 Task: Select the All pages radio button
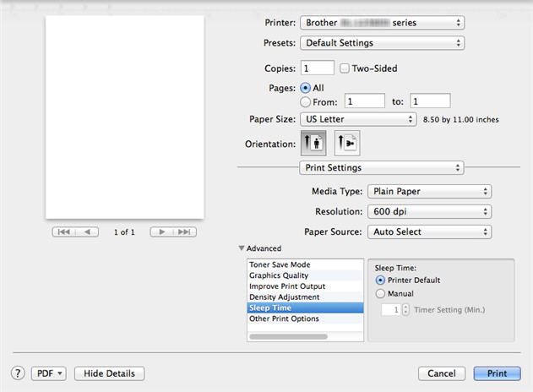point(305,87)
